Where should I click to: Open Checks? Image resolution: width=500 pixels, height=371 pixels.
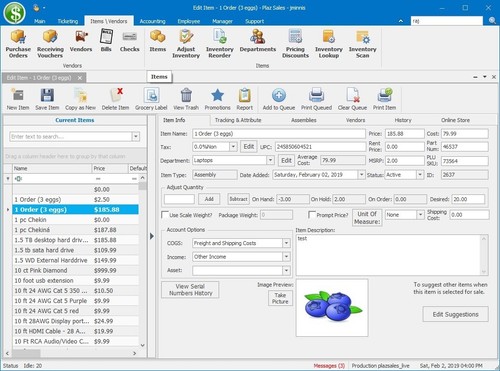[129, 41]
